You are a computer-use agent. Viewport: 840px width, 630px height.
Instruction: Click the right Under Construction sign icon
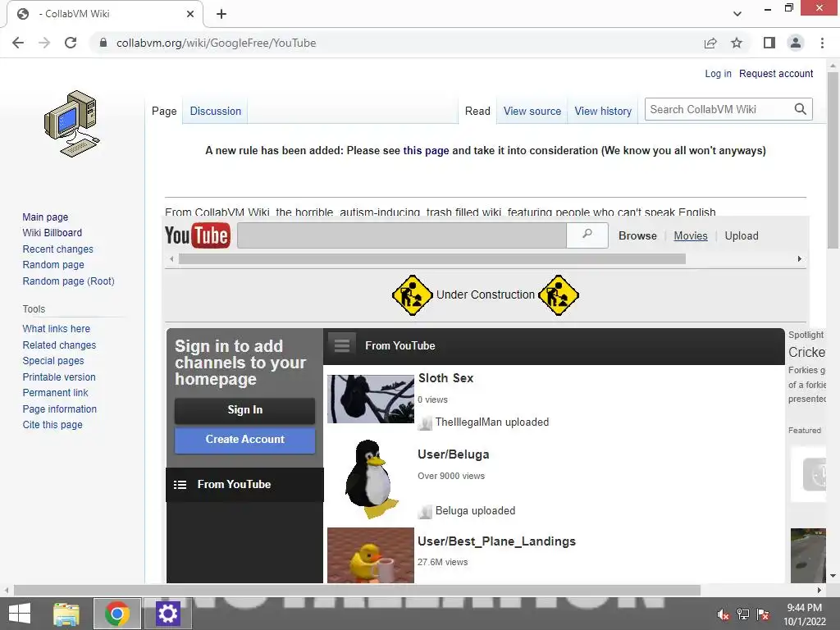[558, 295]
